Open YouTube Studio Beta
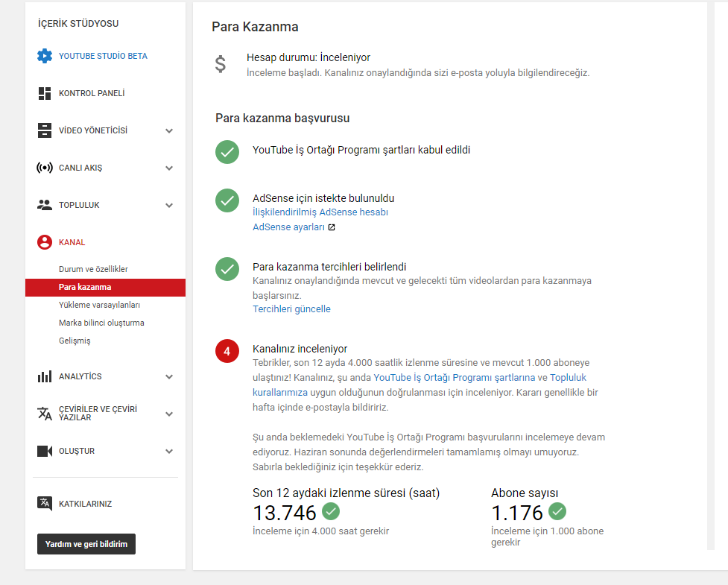Viewport: 728px width, 585px height. [103, 56]
